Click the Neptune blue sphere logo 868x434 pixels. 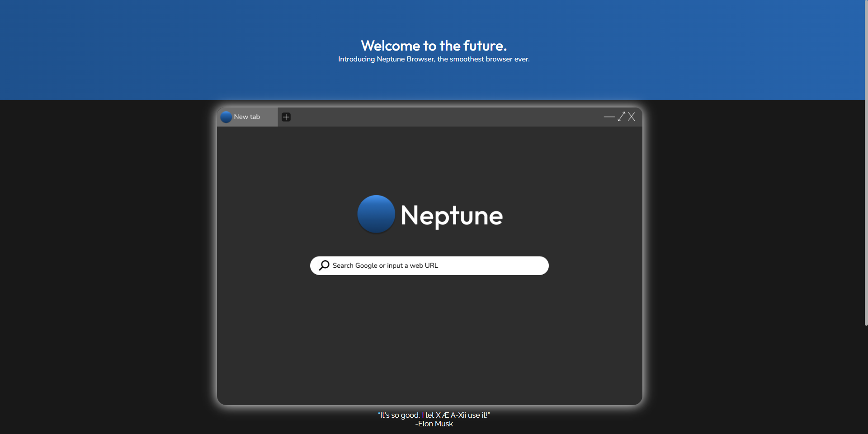(x=376, y=214)
